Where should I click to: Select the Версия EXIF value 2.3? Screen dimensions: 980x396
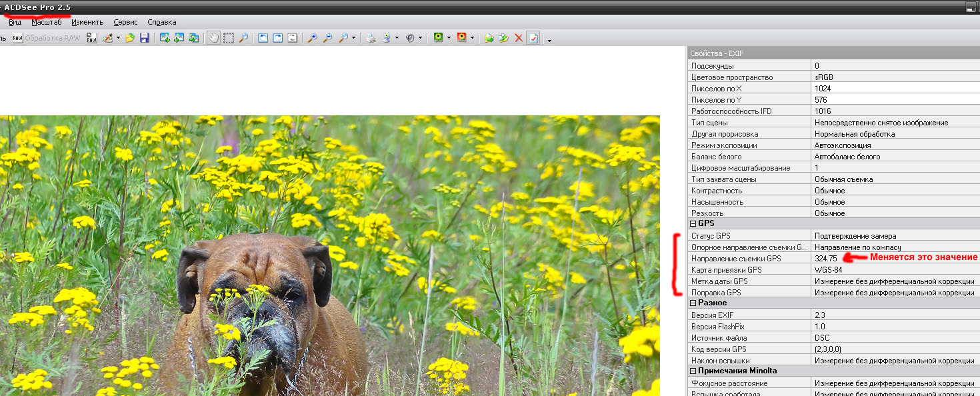click(820, 315)
